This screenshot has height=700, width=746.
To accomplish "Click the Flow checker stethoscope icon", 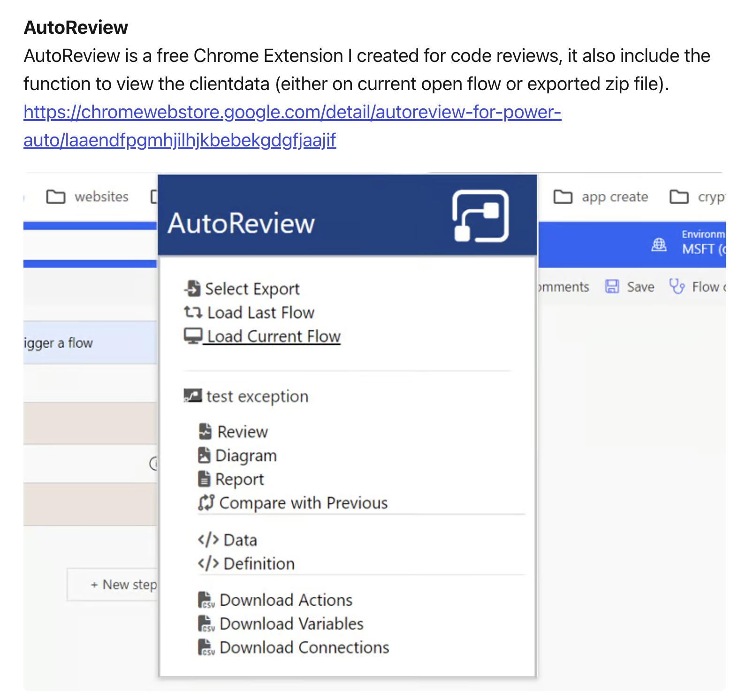I will click(x=677, y=286).
